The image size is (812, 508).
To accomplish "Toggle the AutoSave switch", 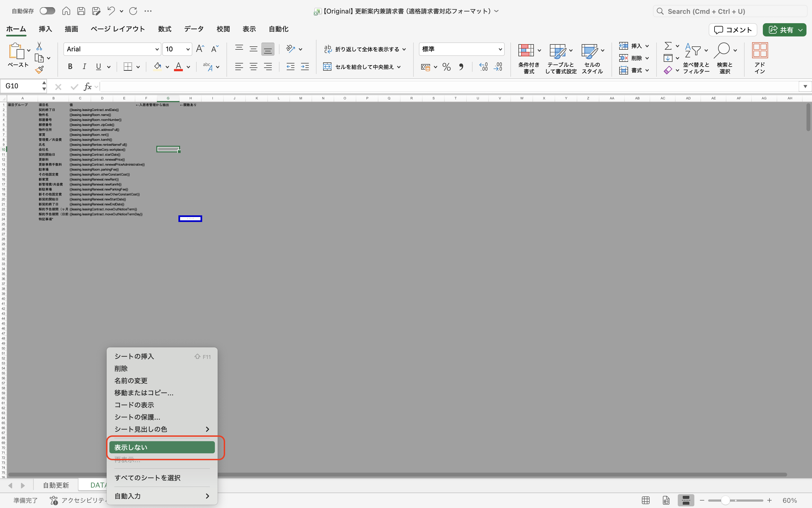I will click(x=47, y=11).
